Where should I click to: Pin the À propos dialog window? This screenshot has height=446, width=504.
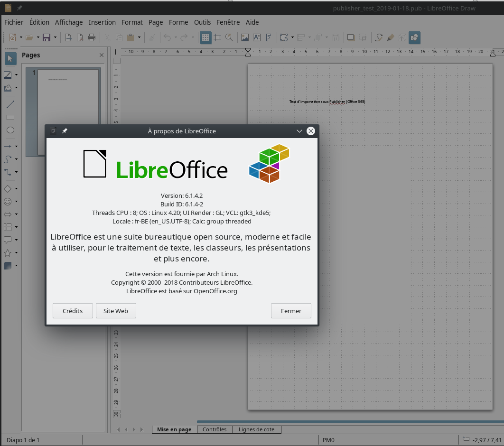65,131
